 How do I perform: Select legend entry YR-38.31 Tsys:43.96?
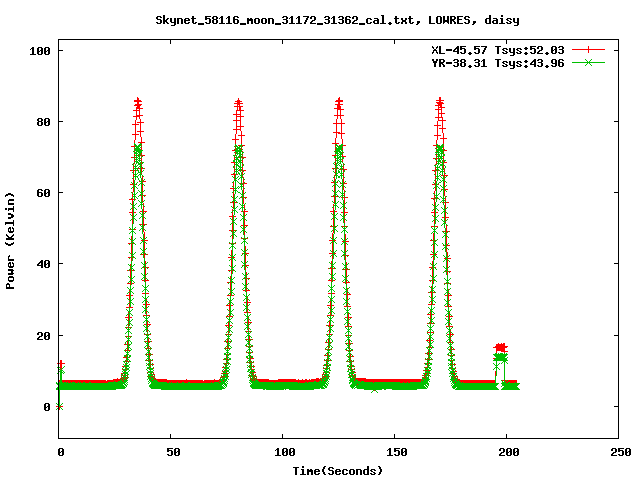pos(498,63)
